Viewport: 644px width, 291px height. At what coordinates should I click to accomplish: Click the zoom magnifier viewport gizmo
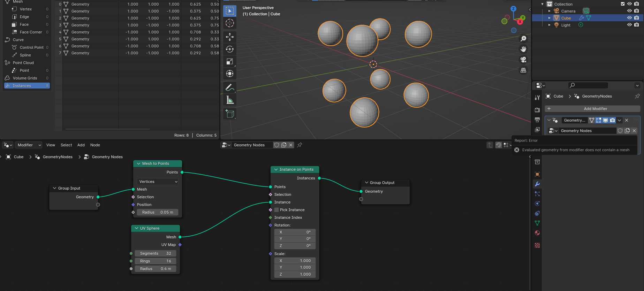(523, 39)
